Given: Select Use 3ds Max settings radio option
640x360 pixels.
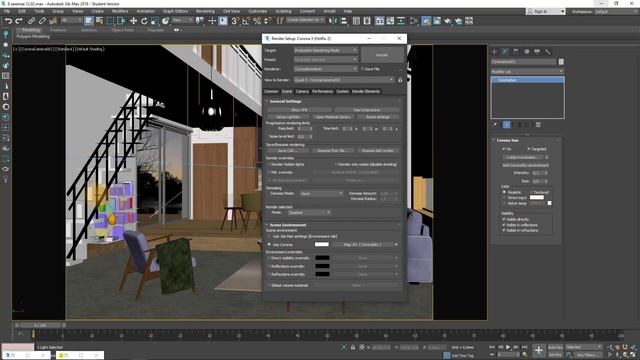Looking at the screenshot, I should (x=269, y=236).
